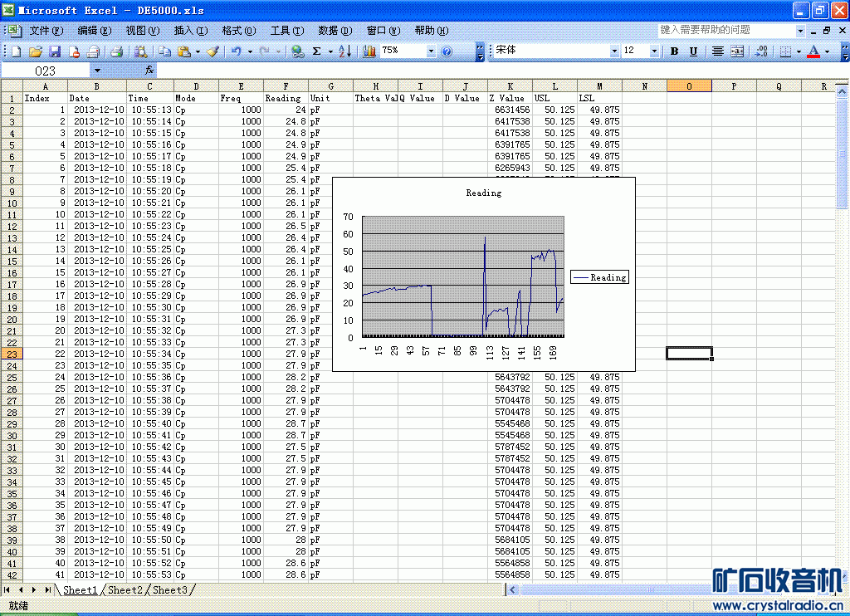Select the Index header cell A1
The height and width of the screenshot is (616, 850).
pos(45,98)
